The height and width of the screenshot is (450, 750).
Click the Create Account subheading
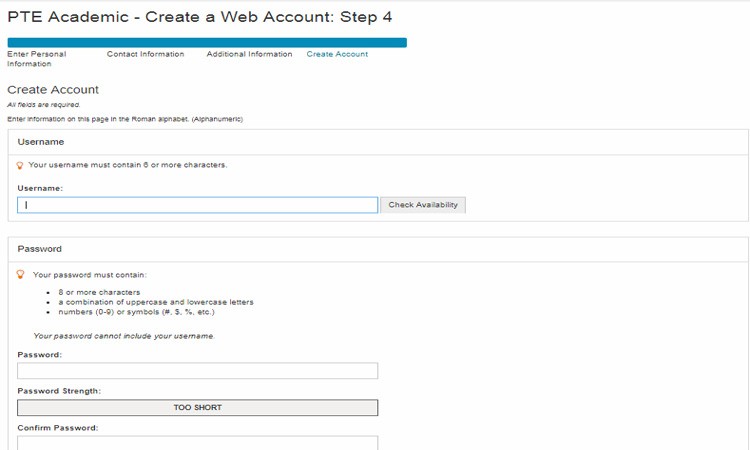pos(53,89)
